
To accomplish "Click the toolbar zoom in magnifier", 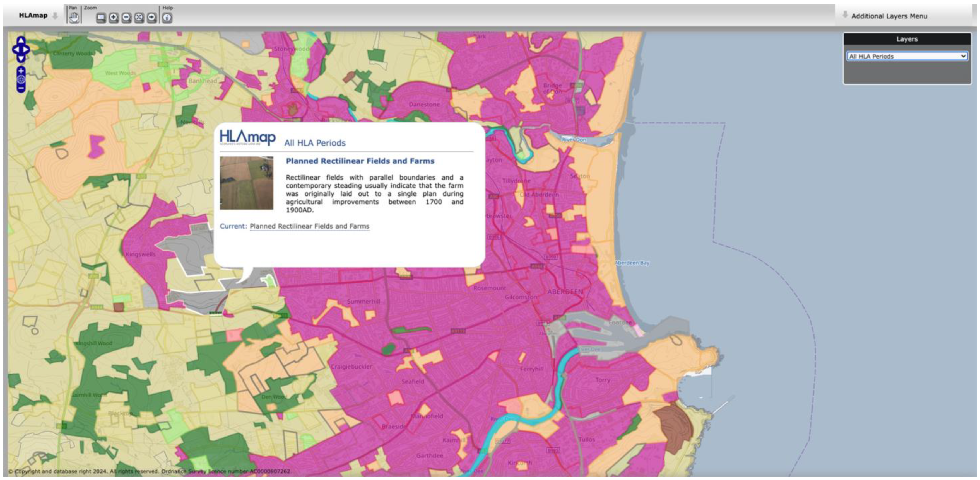I will coord(113,18).
